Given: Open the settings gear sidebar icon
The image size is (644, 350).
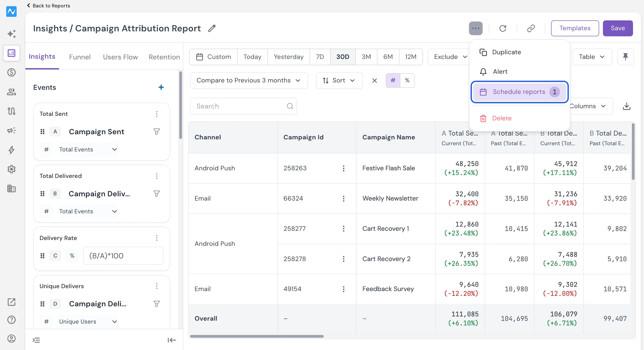Looking at the screenshot, I should click(11, 169).
